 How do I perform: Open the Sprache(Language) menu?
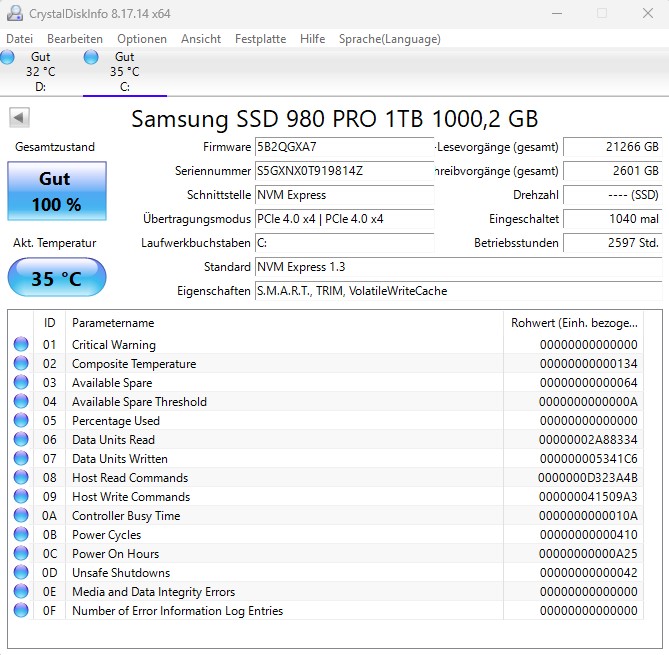pyautogui.click(x=390, y=39)
